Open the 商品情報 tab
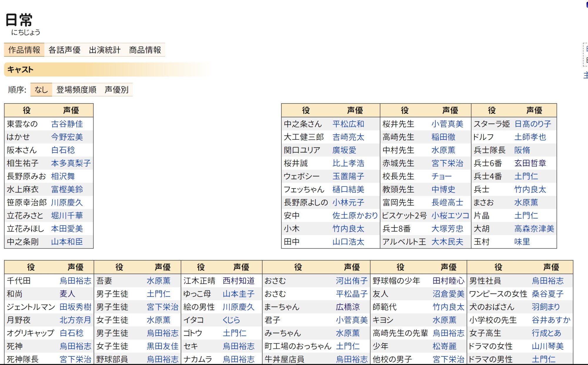The height and width of the screenshot is (365, 588). [x=145, y=50]
